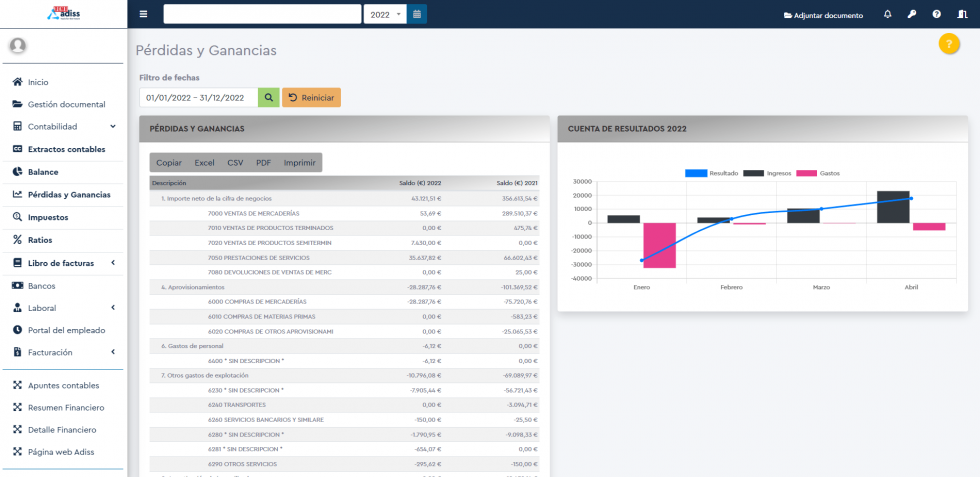Viewport: 980px width, 477px height.
Task: Click the calendar icon beside the year selector
Action: tap(417, 14)
